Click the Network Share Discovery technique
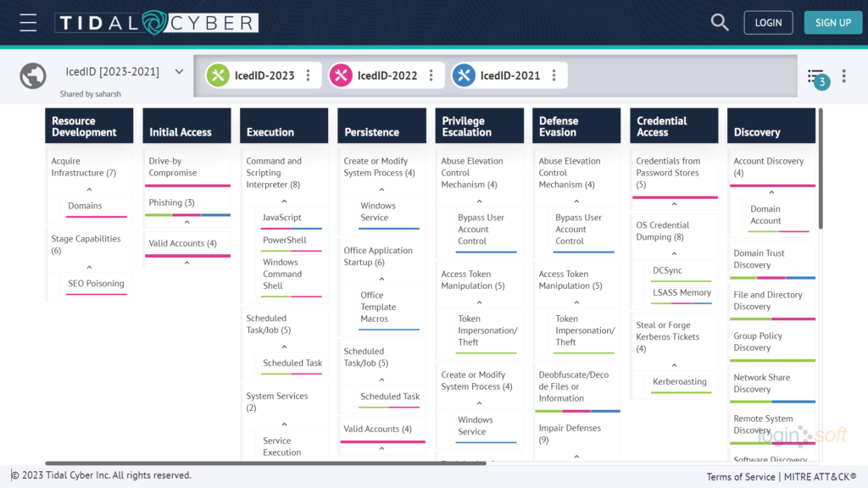The image size is (868, 488). point(762,383)
